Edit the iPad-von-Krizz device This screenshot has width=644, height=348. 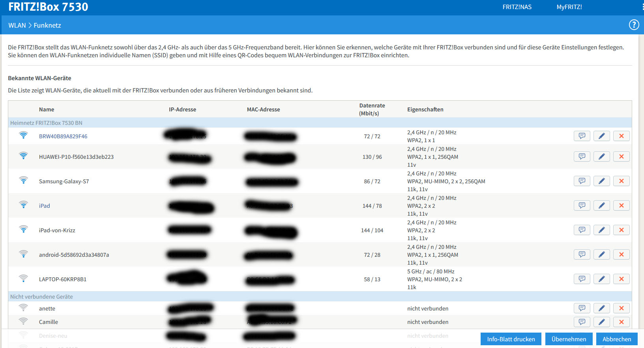(602, 230)
